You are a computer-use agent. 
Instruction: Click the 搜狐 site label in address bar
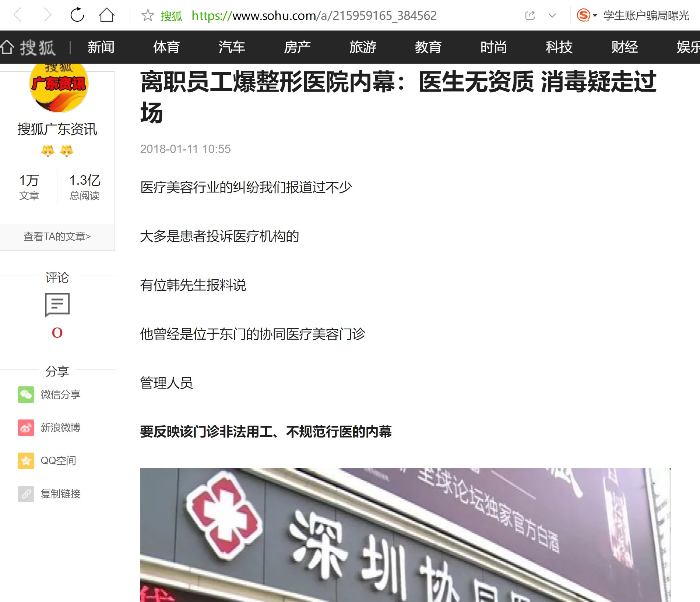click(172, 16)
